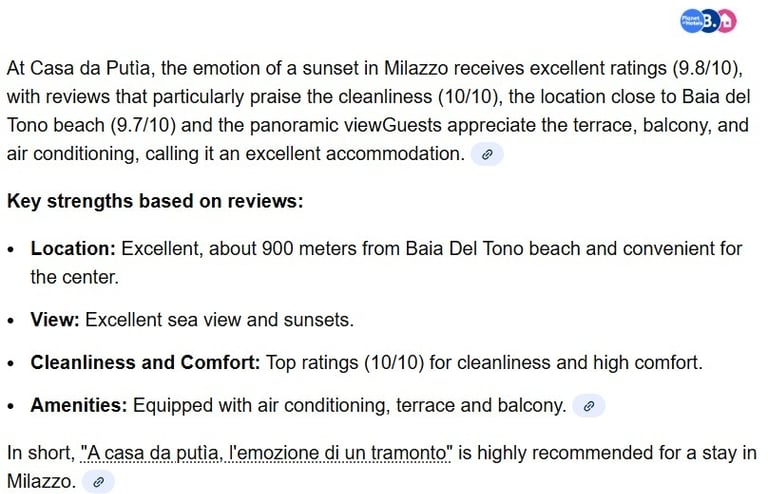The image size is (768, 494).
Task: Open the Planet of Hotels source icon
Action: tap(690, 22)
